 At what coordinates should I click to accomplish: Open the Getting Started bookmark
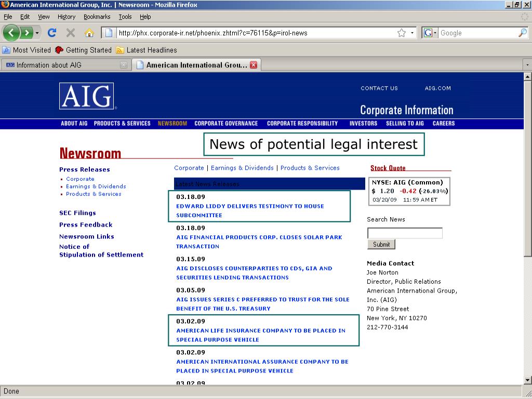pyautogui.click(x=83, y=50)
